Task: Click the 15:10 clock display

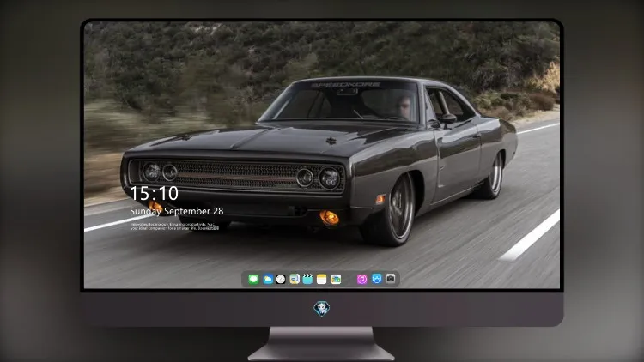Action: click(154, 193)
